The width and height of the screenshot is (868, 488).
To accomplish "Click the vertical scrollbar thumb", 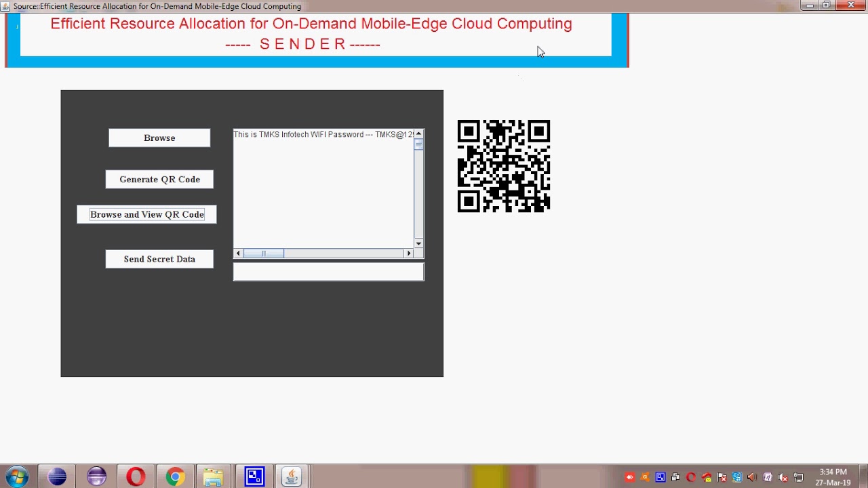I will point(418,144).
